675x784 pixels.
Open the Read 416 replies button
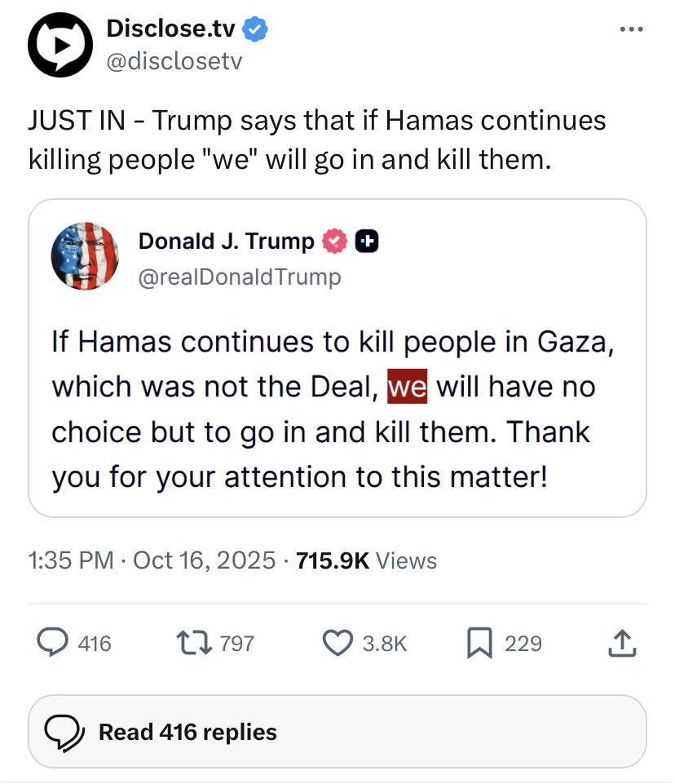[x=337, y=732]
